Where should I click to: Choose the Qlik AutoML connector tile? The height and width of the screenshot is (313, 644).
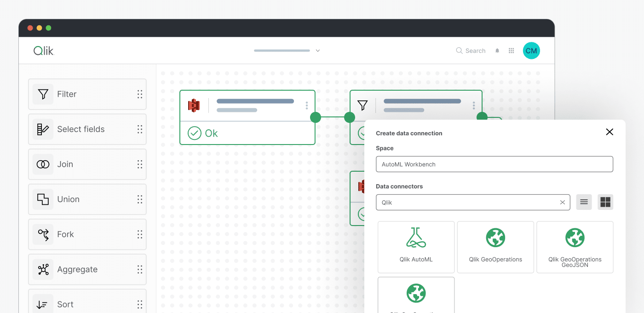tap(416, 247)
